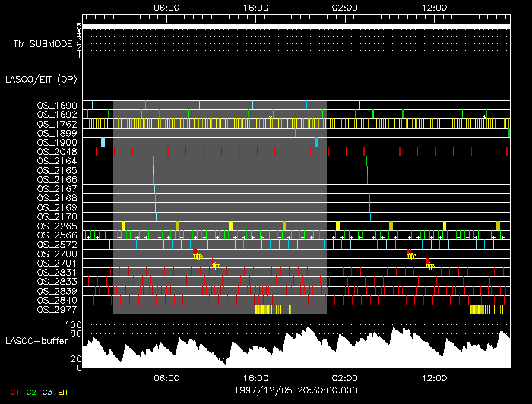
Task: Click the leftmost cyan block in OS_1900 row
Action: [103, 142]
